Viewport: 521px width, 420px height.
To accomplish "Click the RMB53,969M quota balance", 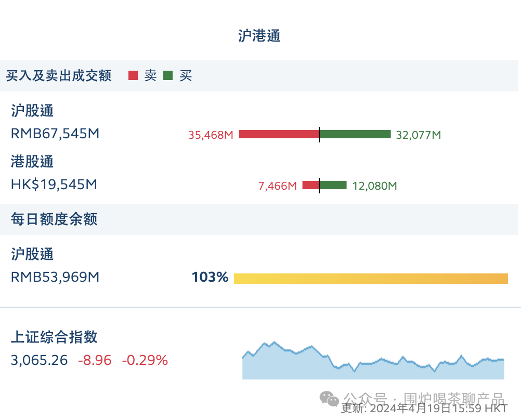I will (55, 277).
